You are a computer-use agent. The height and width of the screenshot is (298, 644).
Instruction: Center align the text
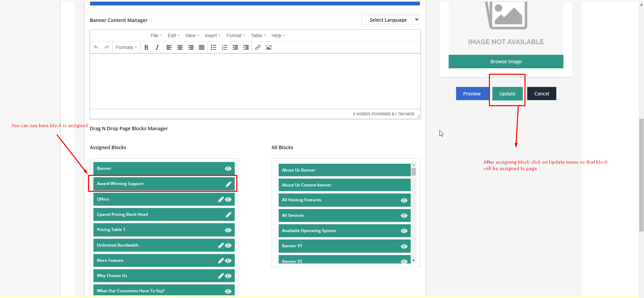180,48
